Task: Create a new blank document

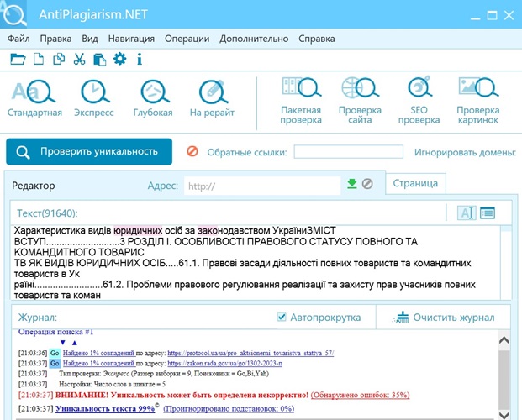Action: 39,59
